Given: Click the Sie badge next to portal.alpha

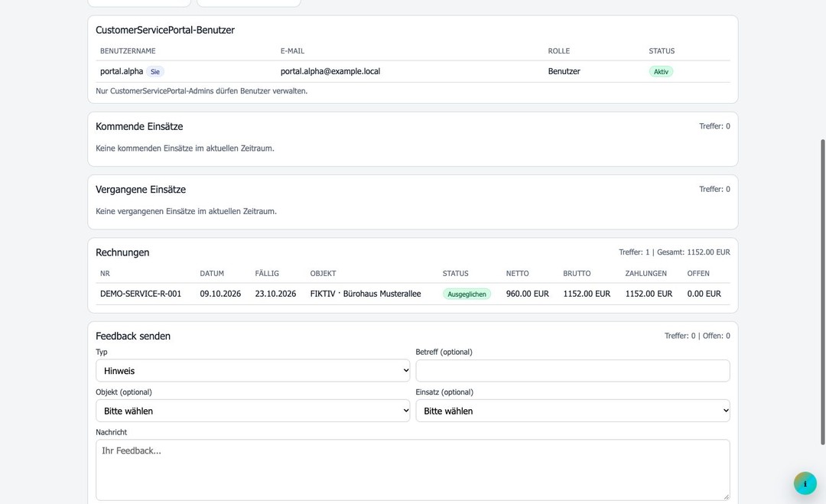Looking at the screenshot, I should coord(154,72).
